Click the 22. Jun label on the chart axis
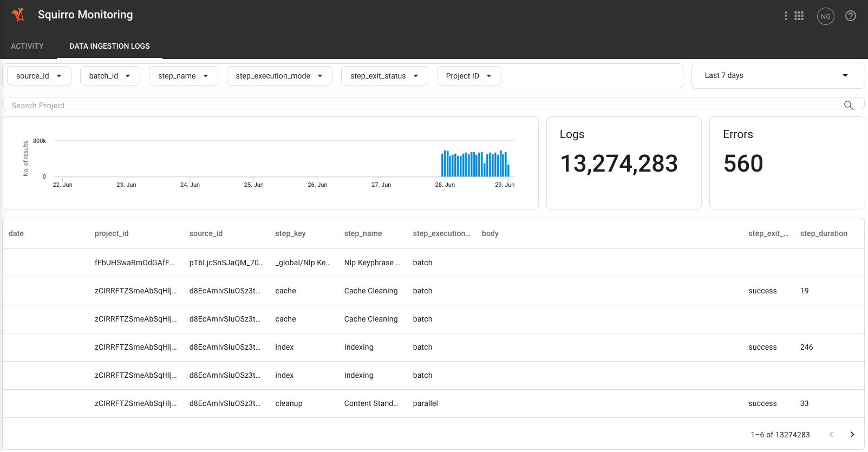Viewport: 868px width, 452px height. tap(62, 185)
